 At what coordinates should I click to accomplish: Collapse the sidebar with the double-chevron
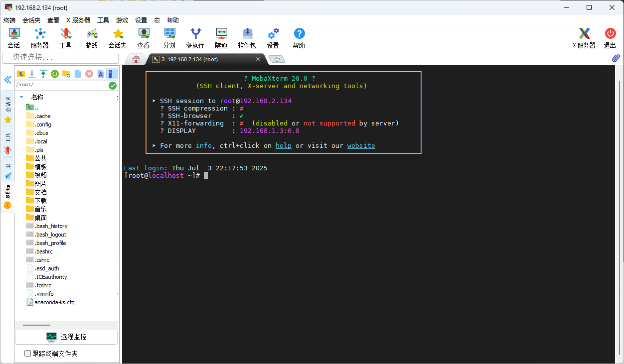coord(7,80)
